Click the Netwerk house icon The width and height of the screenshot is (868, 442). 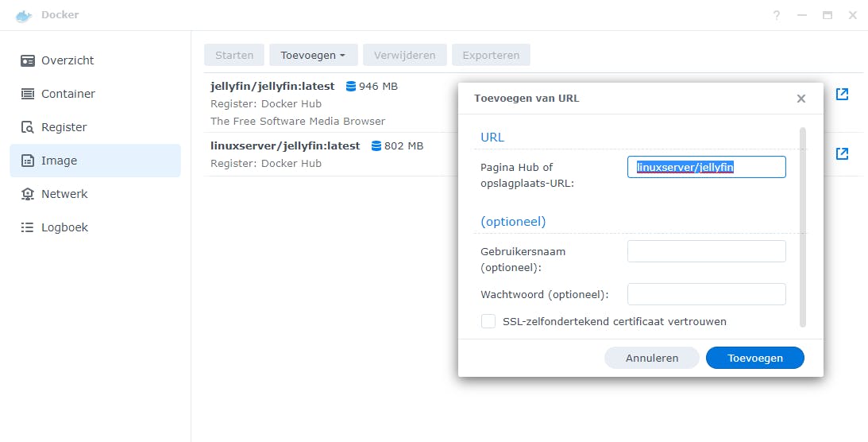(x=28, y=194)
